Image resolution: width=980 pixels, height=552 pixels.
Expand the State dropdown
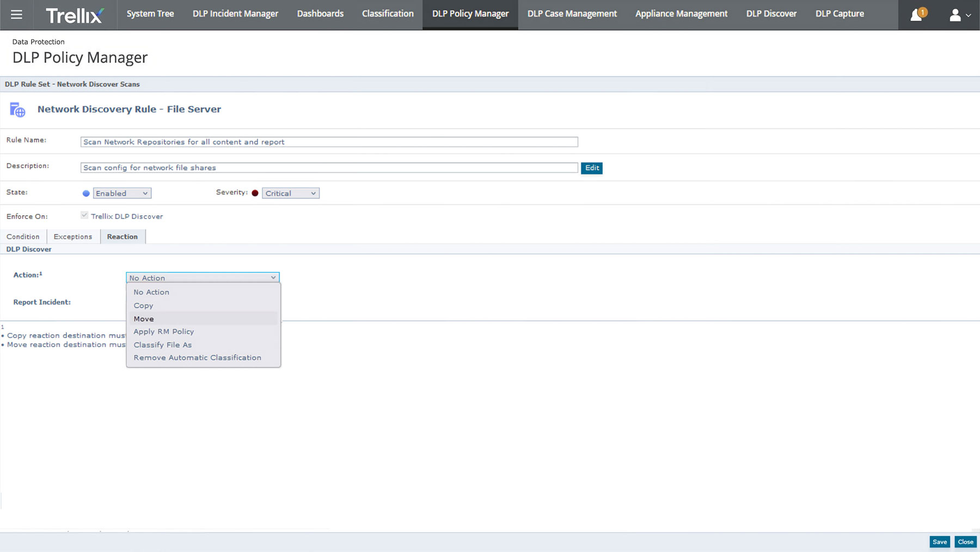pos(122,193)
